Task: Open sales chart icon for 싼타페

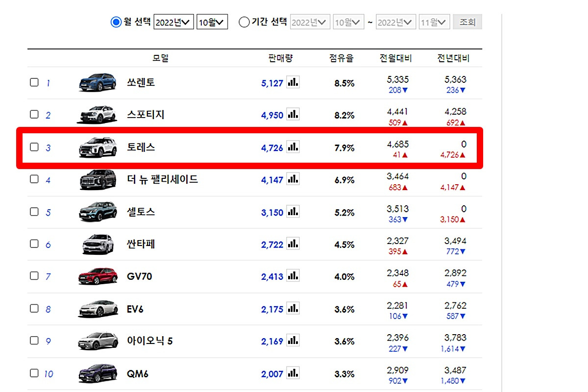Action: [x=293, y=244]
